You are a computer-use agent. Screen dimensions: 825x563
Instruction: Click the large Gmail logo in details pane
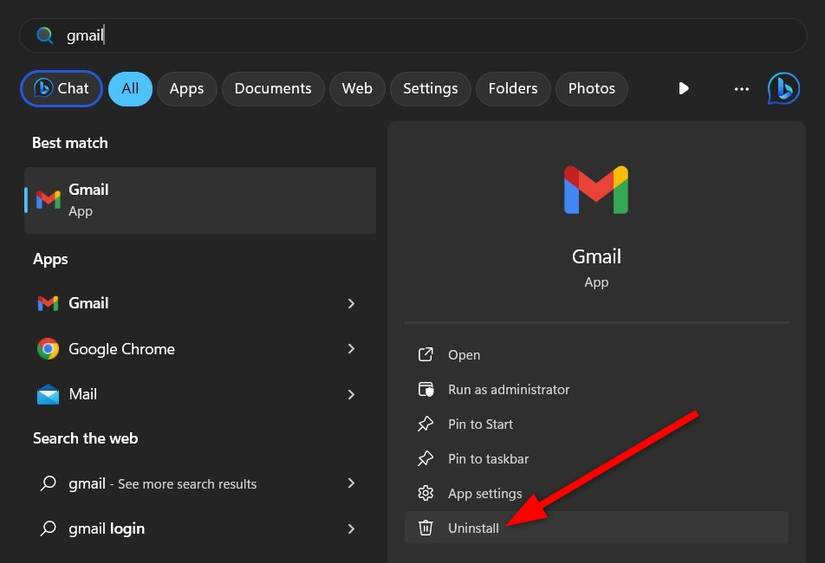click(x=596, y=190)
